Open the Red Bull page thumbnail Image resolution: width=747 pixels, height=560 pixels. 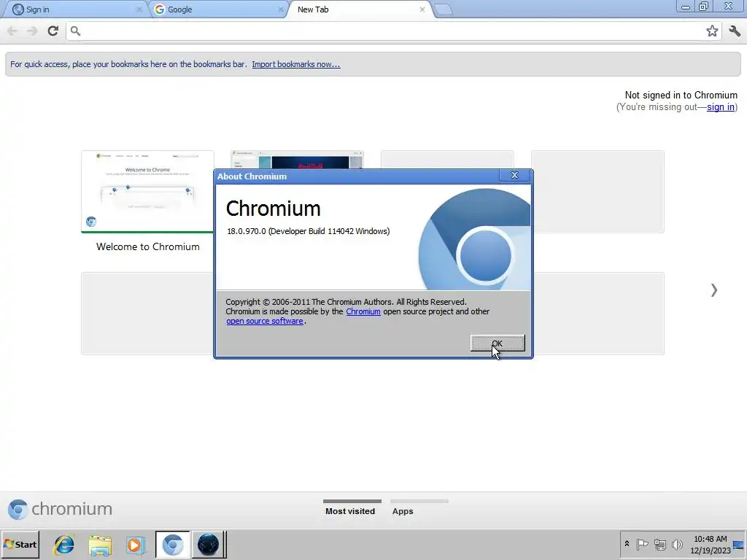coord(297,160)
